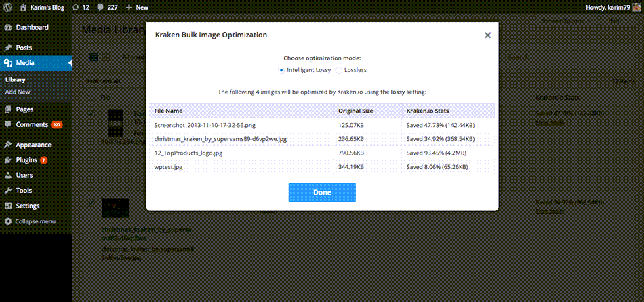This screenshot has width=644, height=302.
Task: Click the christmas_kraken image thumbnail
Action: coord(115,208)
